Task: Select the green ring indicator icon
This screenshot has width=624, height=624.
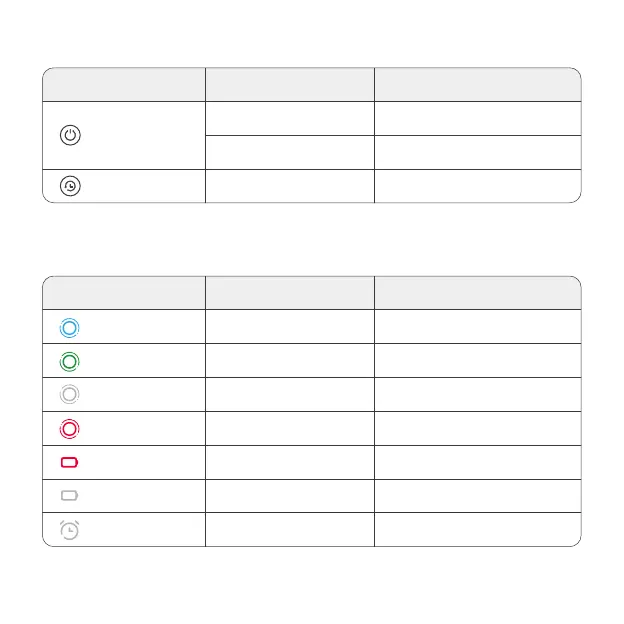Action: point(70,361)
